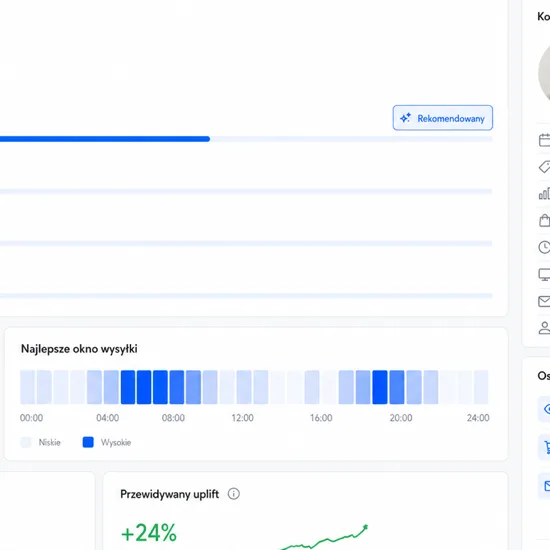This screenshot has width=550, height=550.
Task: Click the shopping cart activity icon
Action: click(x=545, y=447)
